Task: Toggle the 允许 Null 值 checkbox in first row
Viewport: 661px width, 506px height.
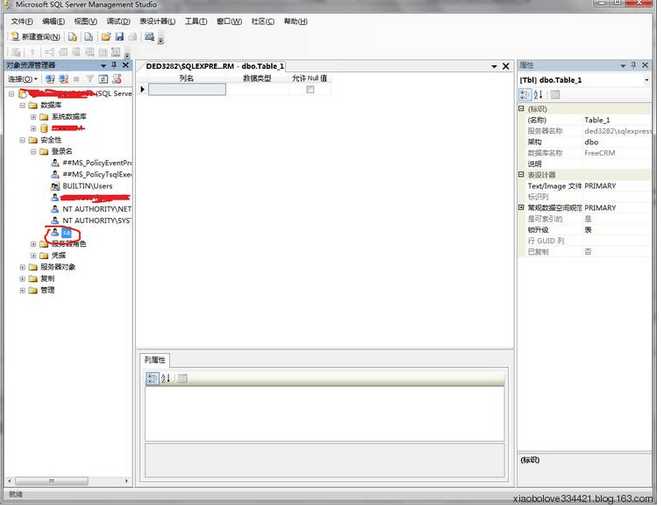Action: click(x=310, y=89)
